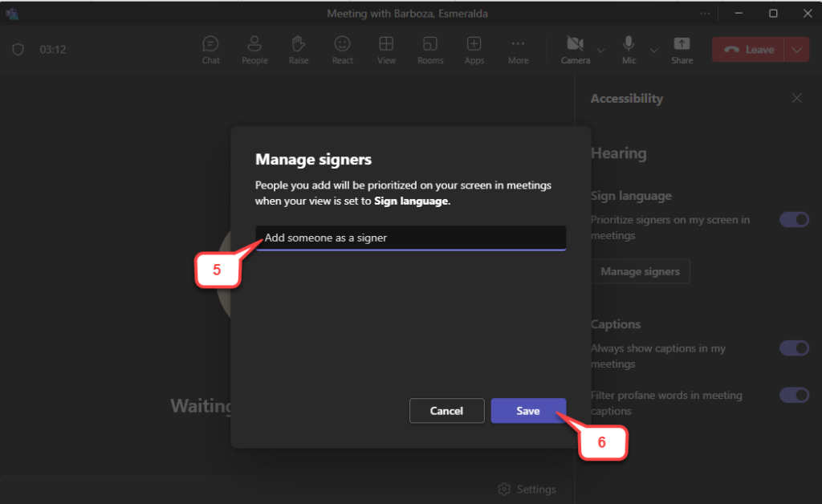Start screen sharing with the Share icon

point(682,49)
